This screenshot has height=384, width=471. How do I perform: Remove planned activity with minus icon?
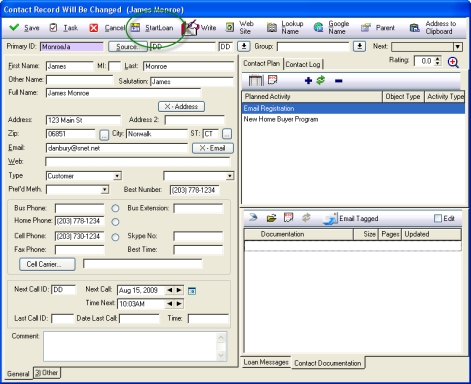(x=339, y=81)
